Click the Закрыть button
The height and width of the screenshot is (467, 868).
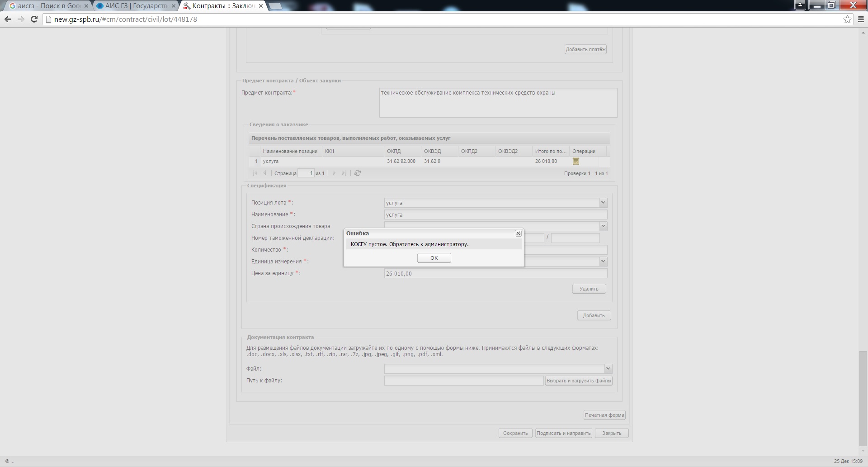612,433
